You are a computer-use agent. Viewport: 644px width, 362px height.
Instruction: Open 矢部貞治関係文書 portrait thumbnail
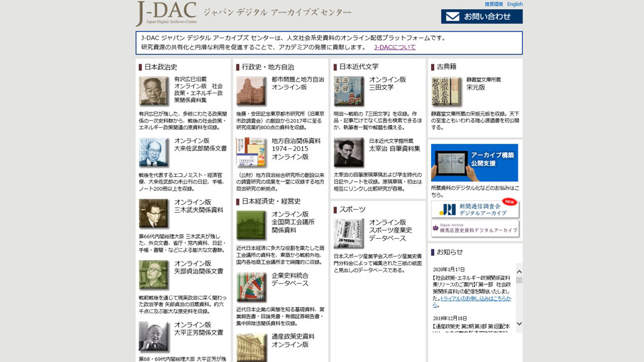tap(154, 275)
